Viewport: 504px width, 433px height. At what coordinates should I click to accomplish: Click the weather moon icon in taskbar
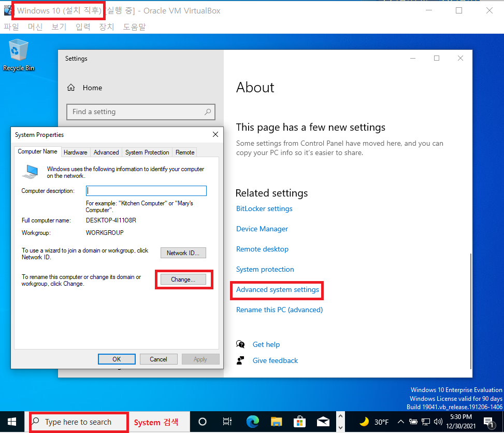(364, 422)
